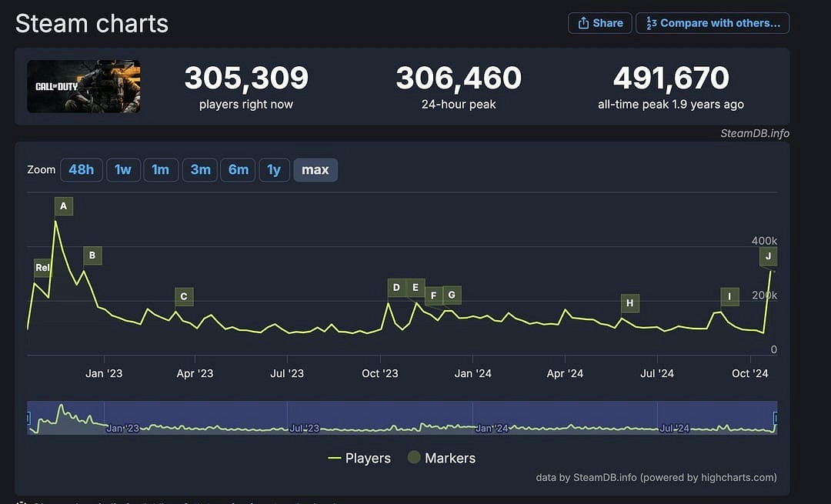Switch chart view to 1m

161,169
